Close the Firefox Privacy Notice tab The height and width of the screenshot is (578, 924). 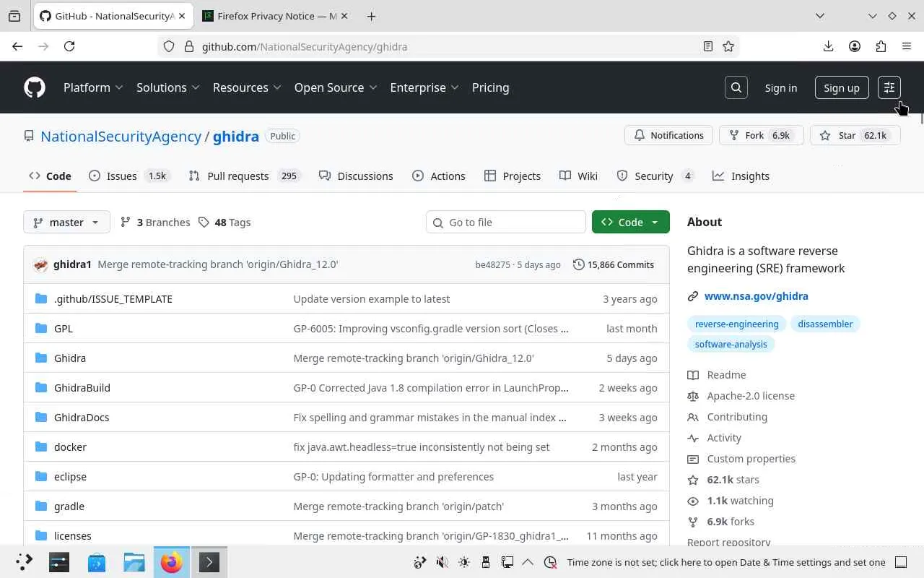click(x=343, y=16)
